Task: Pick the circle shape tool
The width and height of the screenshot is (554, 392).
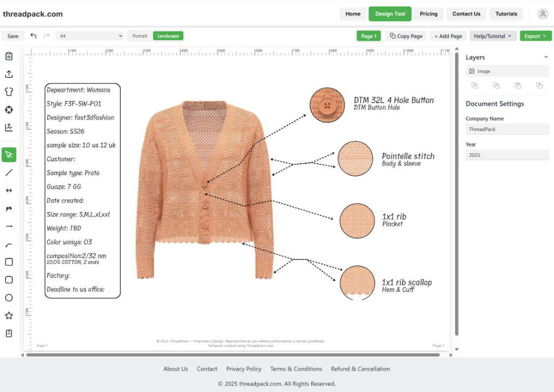Action: pyautogui.click(x=9, y=298)
